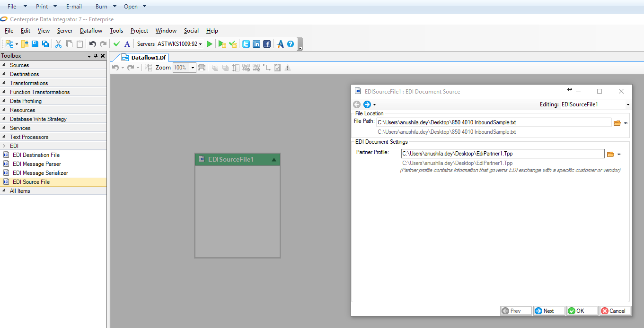Click the LinkedIn icon in the toolbar
Screen dimensions: 644x328
click(x=256, y=44)
